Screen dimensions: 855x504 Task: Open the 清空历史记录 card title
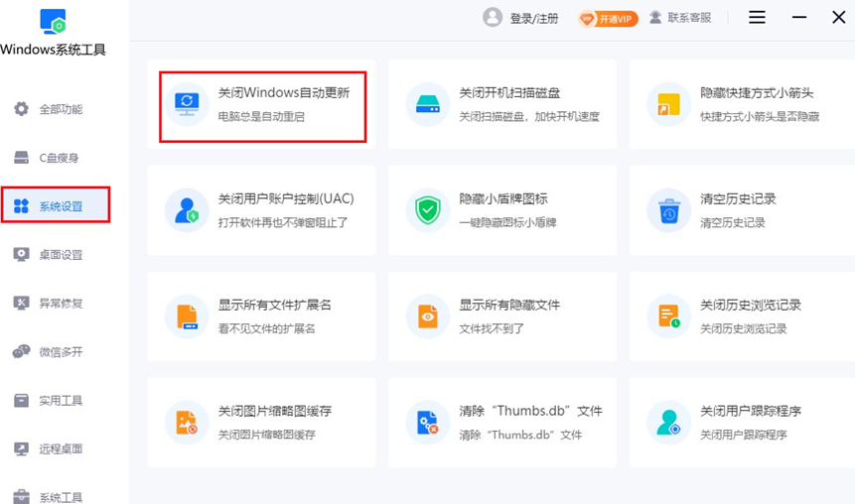coord(738,198)
